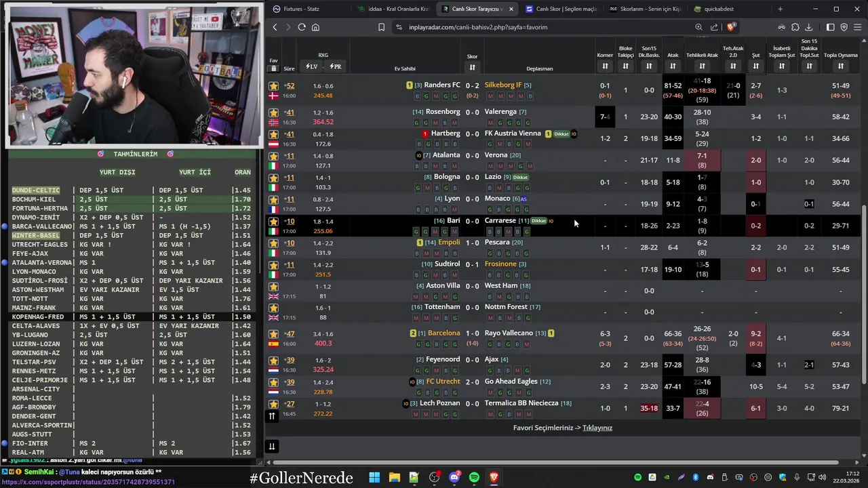Screen dimensions: 868x488
Task: Open the browser home page icon
Action: (315, 27)
